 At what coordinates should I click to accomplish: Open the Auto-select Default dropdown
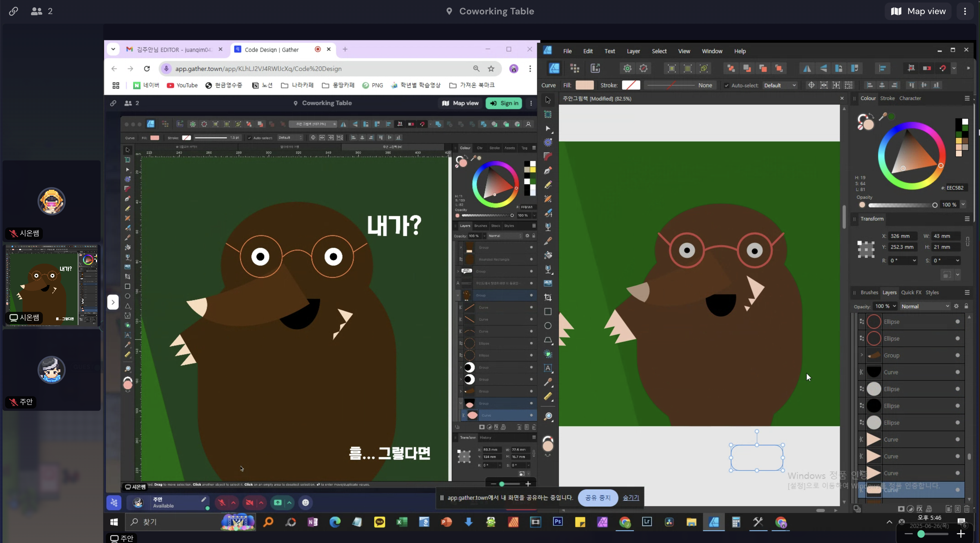click(x=780, y=85)
